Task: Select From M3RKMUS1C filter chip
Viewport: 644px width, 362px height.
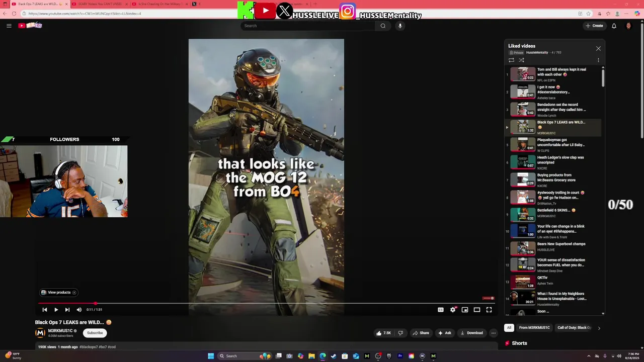Action: 534,328
